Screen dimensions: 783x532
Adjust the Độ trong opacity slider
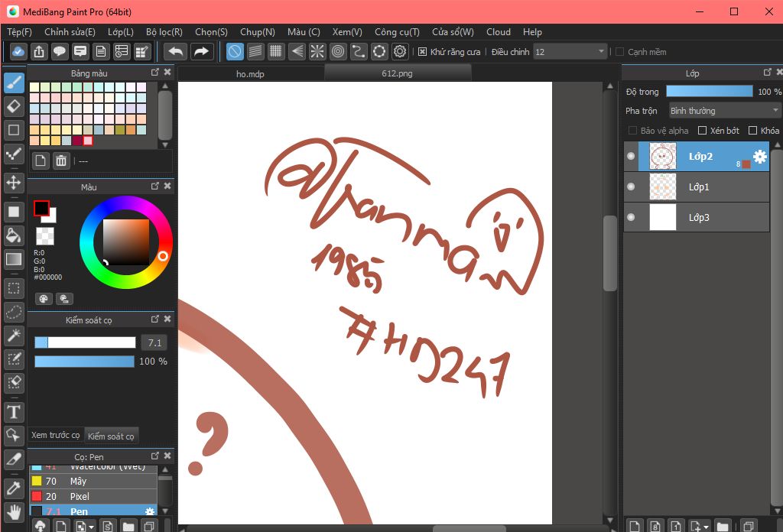point(709,91)
